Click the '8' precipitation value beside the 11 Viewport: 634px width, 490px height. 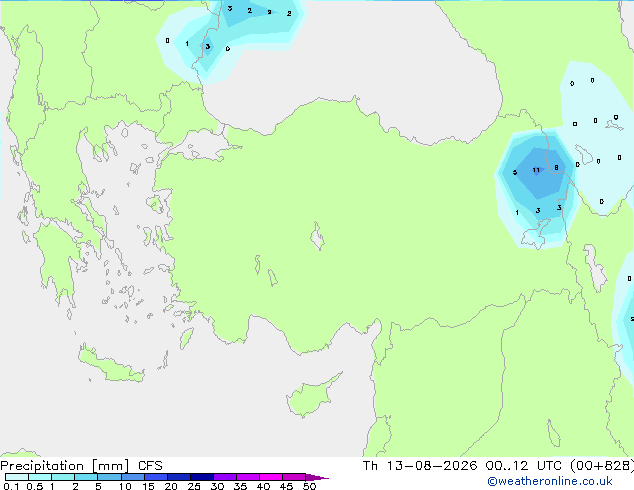556,168
